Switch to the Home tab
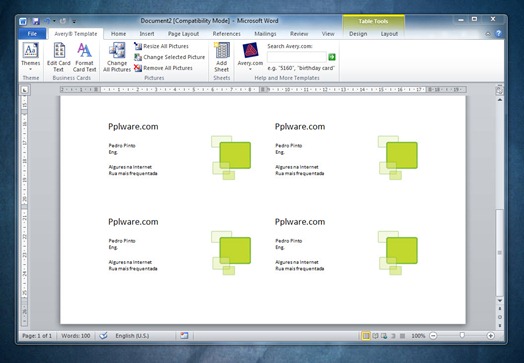The image size is (524, 363). tap(118, 34)
